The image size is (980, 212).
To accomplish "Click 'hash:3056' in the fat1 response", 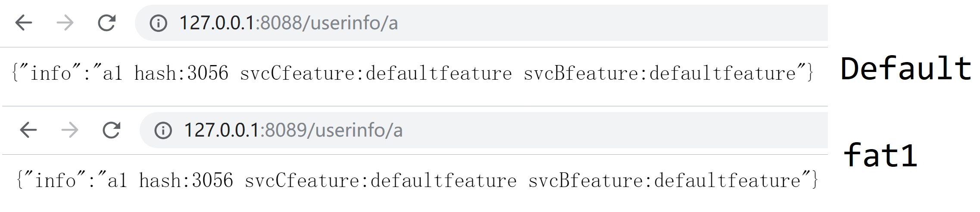I will click(186, 180).
